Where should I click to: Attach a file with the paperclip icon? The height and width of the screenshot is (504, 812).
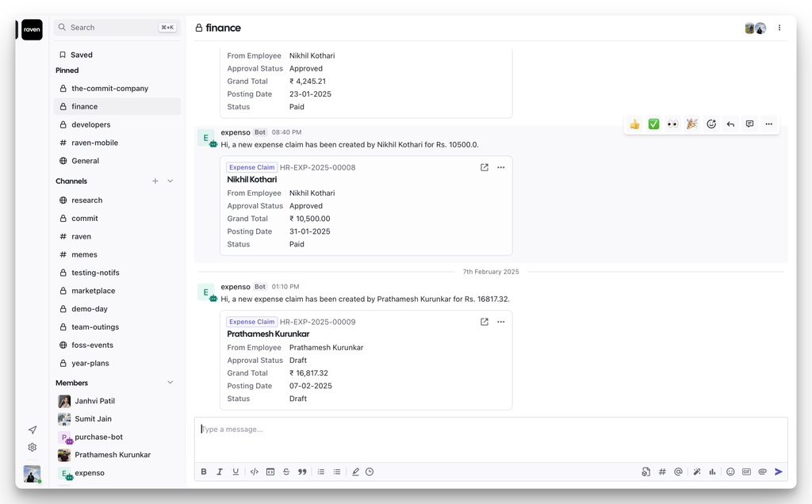(x=762, y=472)
